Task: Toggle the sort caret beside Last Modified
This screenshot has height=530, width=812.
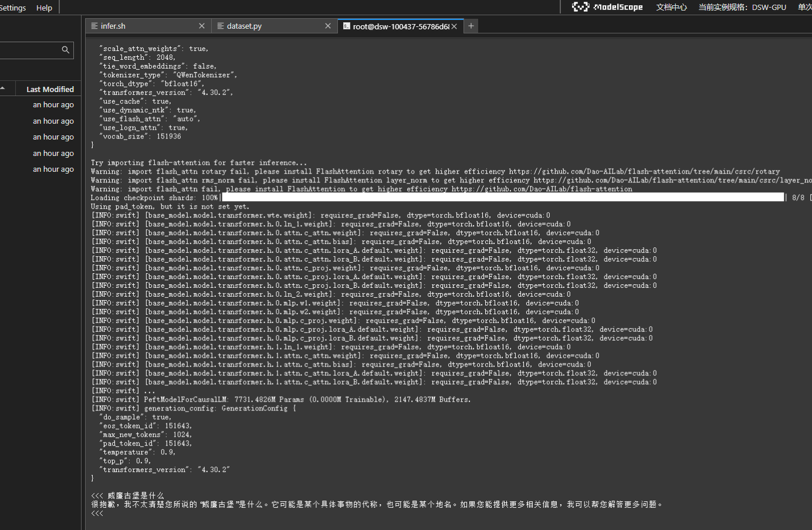Action: click(3, 89)
